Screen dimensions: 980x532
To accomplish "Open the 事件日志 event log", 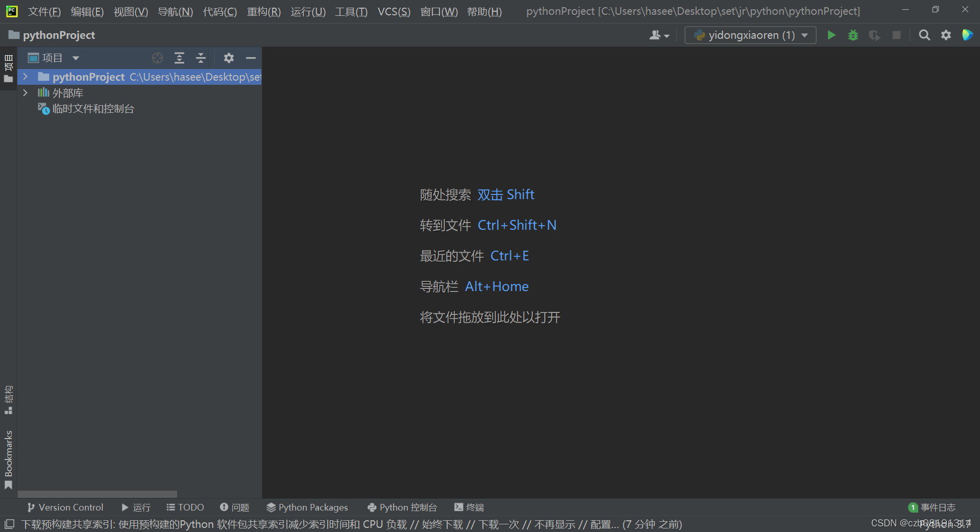I will (932, 507).
